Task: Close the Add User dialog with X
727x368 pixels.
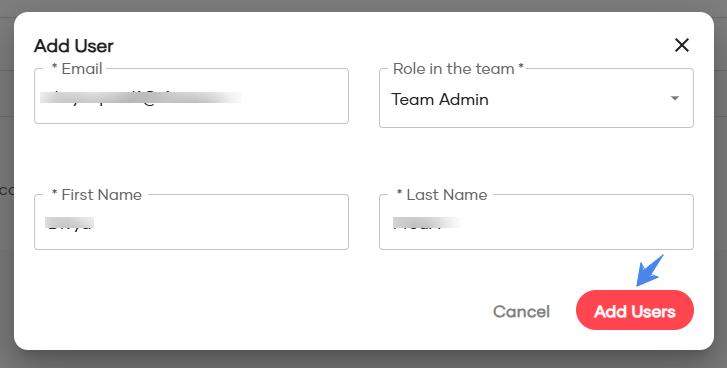Action: click(x=682, y=45)
